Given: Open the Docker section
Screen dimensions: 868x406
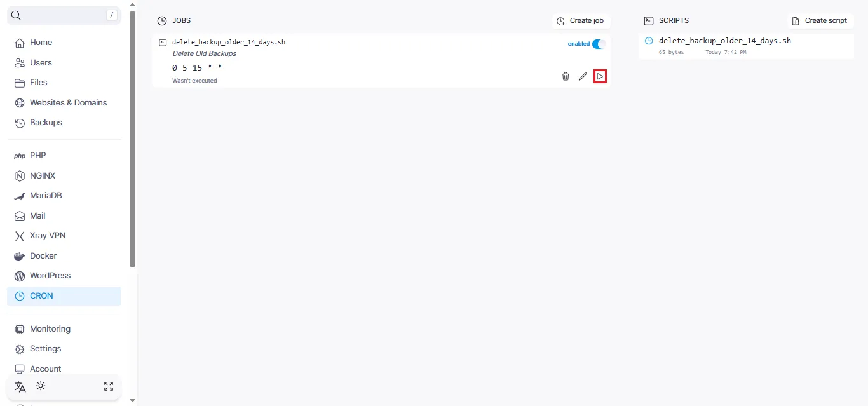Looking at the screenshot, I should tap(43, 255).
